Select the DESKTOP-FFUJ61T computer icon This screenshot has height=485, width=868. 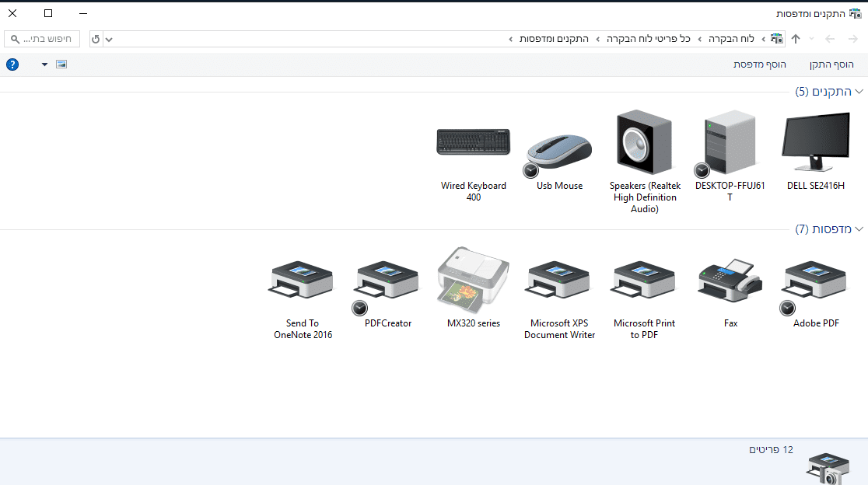coord(730,142)
